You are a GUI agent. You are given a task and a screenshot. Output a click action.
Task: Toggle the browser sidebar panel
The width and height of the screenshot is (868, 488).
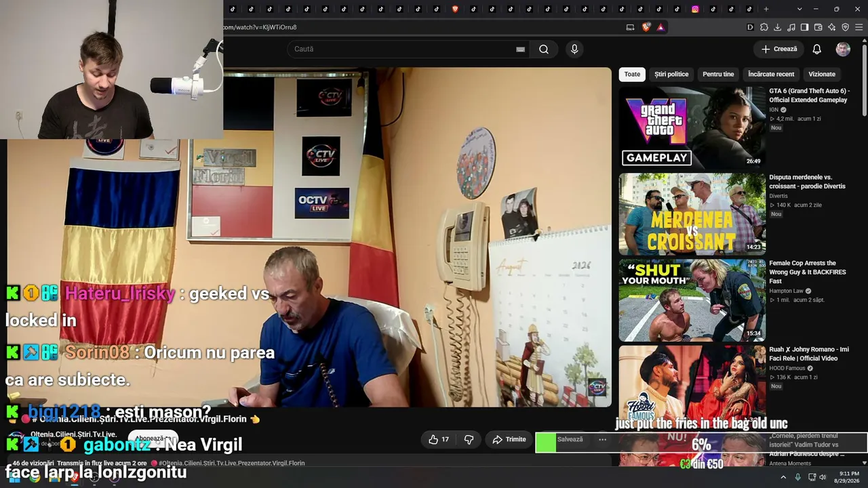[804, 27]
